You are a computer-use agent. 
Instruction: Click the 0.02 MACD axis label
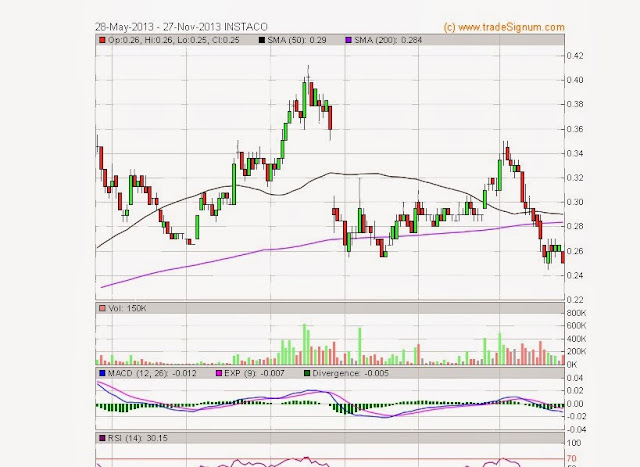click(575, 391)
